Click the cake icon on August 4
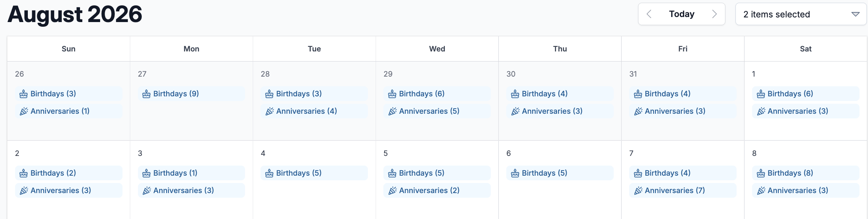Screen dimensions: 868x219 (x=269, y=173)
